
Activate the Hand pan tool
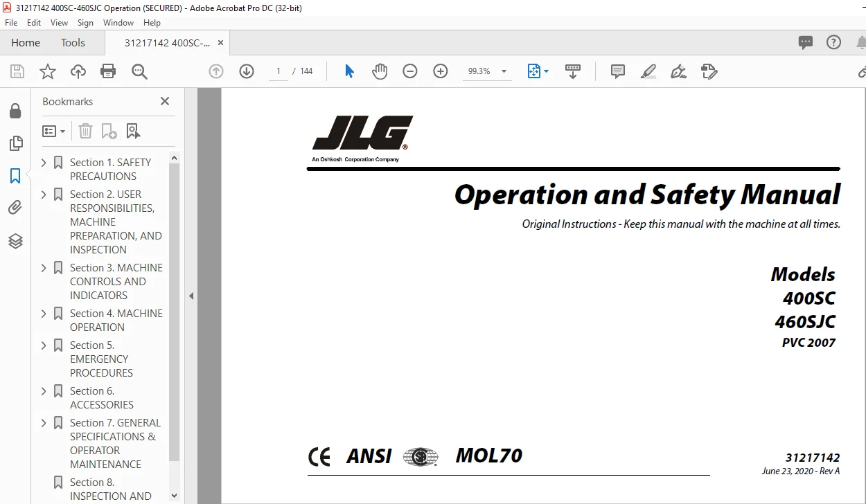[380, 71]
